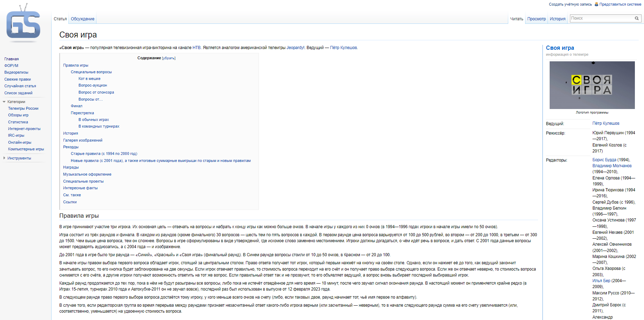Jump to Финал in contents
The width and height of the screenshot is (644, 320).
[x=76, y=106]
